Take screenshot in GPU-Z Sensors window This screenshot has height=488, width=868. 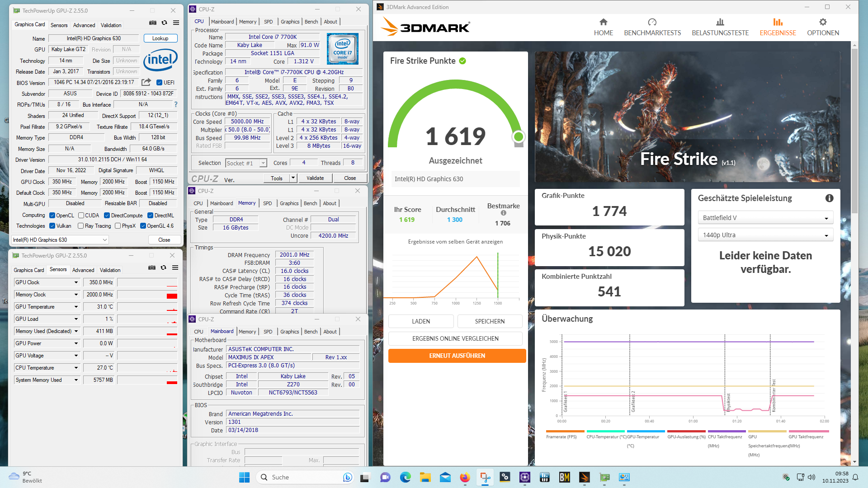coord(152,267)
